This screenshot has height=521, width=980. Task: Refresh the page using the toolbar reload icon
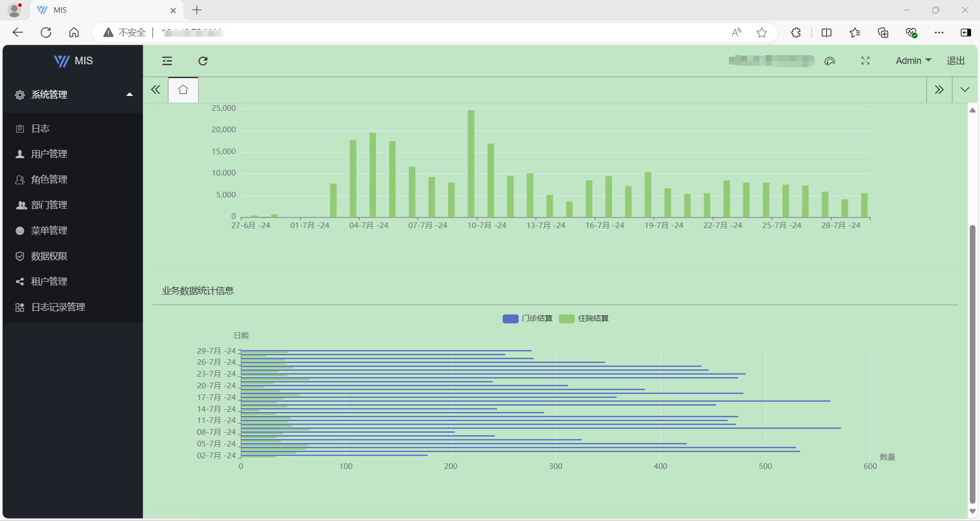coord(203,61)
